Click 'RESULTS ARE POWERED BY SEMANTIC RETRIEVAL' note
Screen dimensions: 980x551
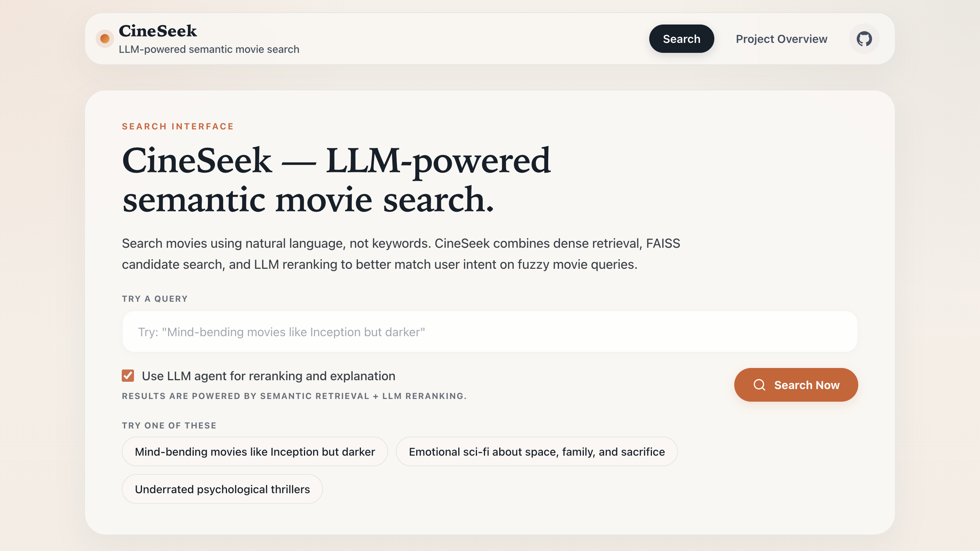point(294,396)
